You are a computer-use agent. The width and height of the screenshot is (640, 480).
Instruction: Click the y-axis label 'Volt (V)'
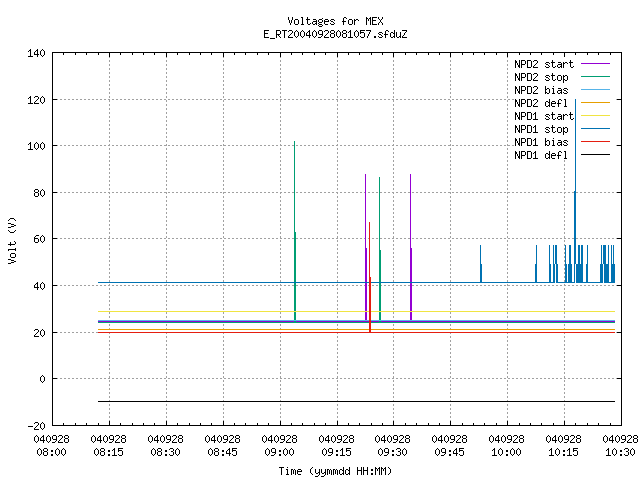[13, 240]
